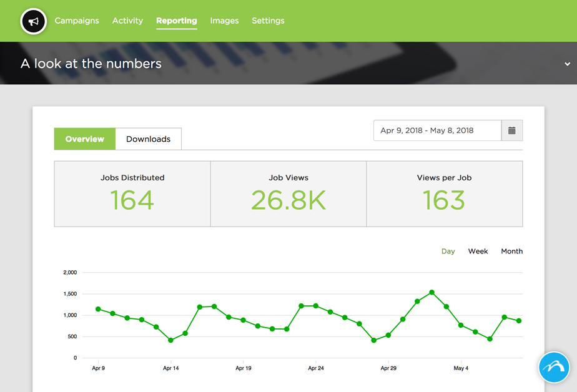Click the Job Views 26.8K metric
This screenshot has height=392, width=577.
point(288,192)
